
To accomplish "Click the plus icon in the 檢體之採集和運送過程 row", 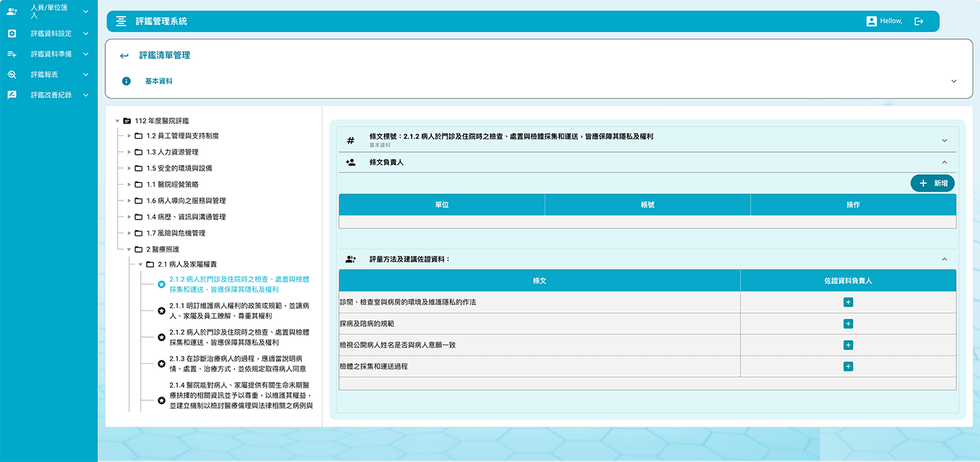I will coord(848,367).
